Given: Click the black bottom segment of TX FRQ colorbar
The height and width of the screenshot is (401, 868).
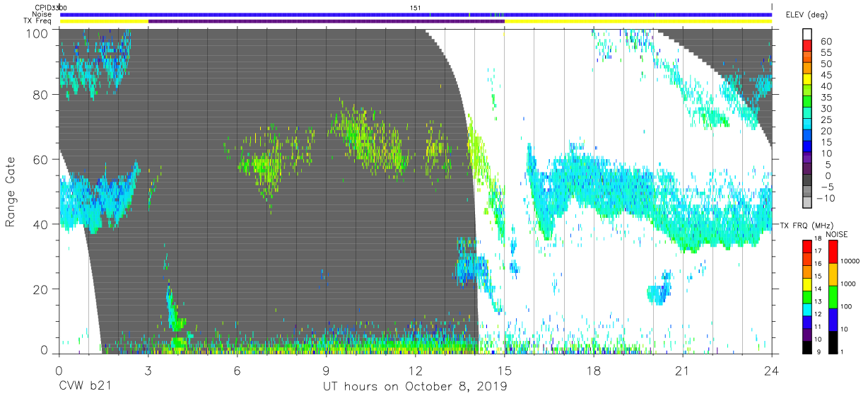Looking at the screenshot, I should pos(807,348).
